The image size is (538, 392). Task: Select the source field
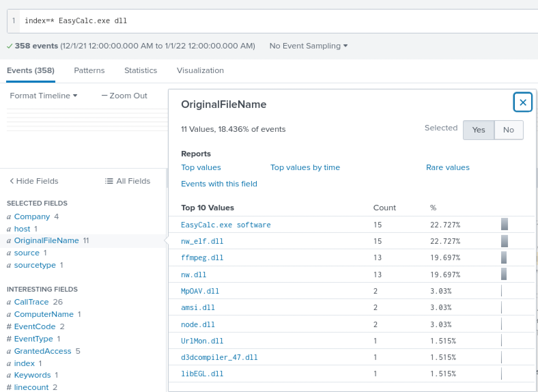point(27,253)
